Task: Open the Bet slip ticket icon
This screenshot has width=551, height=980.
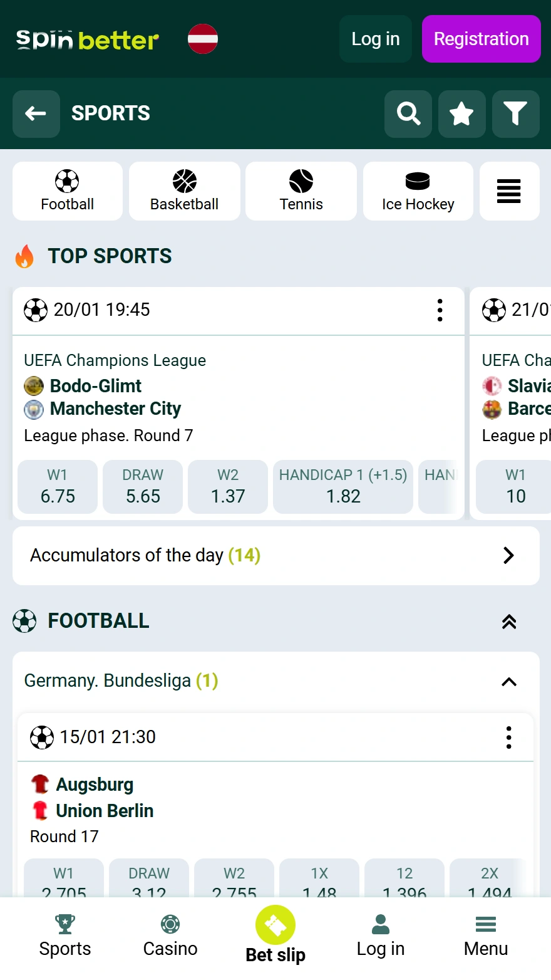Action: click(275, 925)
